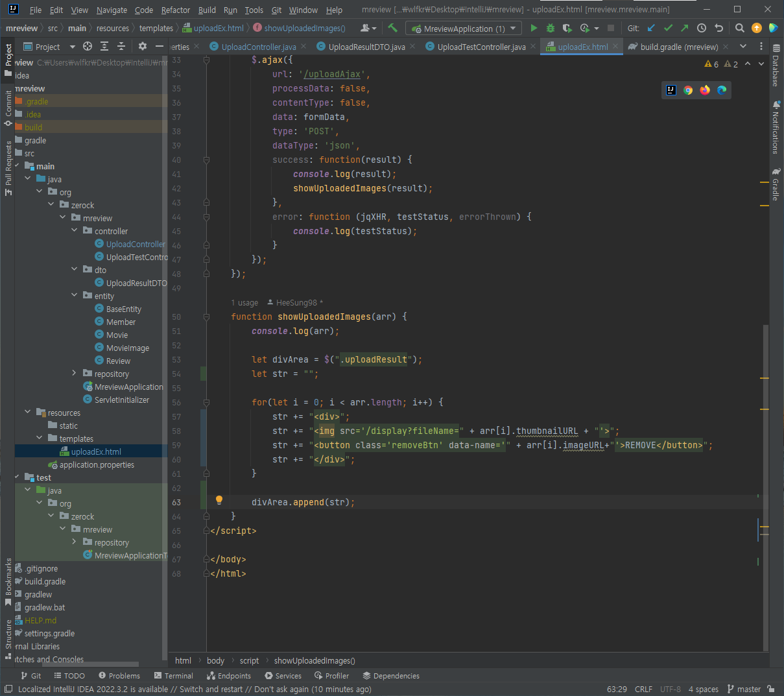784x696 pixels.
Task: Click the UTF-8 encoding in status bar
Action: pyautogui.click(x=671, y=689)
